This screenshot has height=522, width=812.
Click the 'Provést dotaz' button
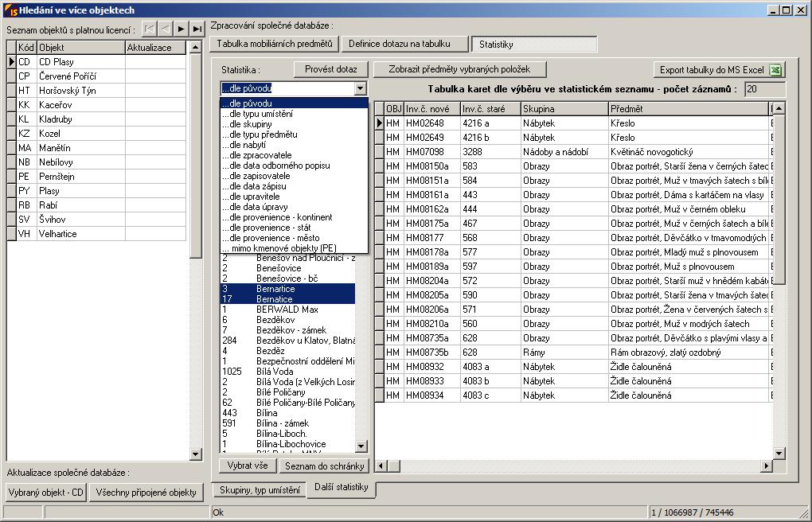pyautogui.click(x=331, y=69)
